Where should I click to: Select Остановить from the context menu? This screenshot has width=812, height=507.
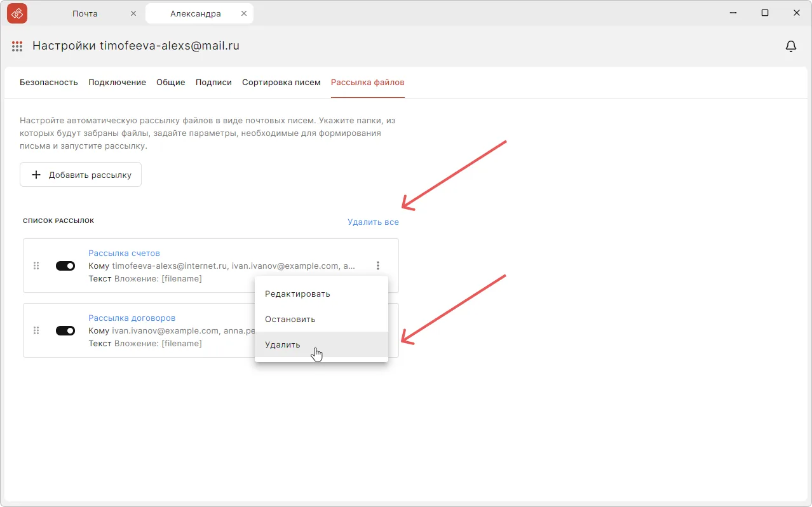(x=290, y=319)
